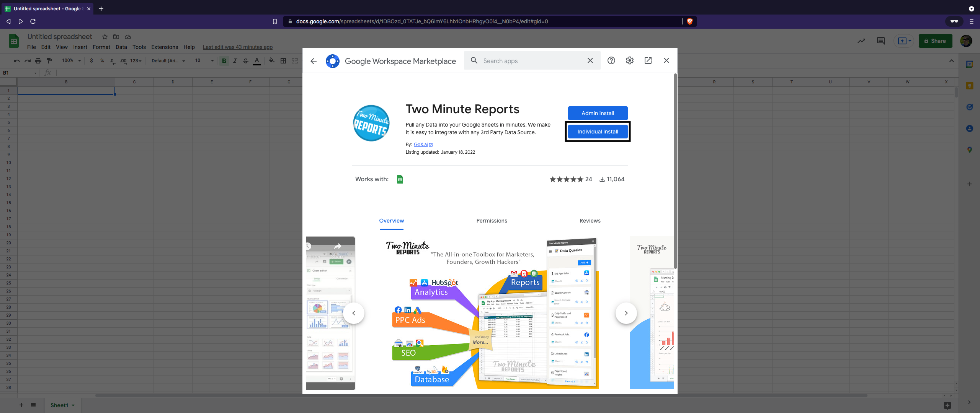The image size is (980, 413).
Task: Open the Insert menu
Action: click(80, 47)
